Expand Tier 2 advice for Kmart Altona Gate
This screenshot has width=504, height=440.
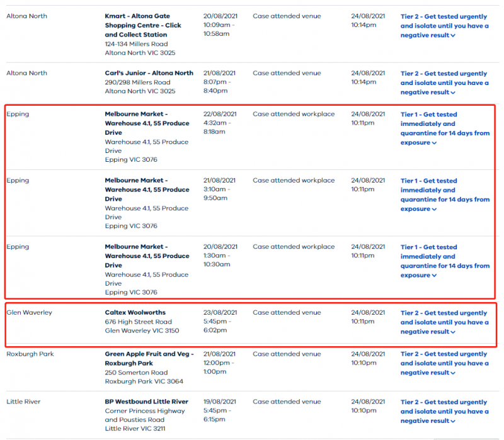[x=444, y=26]
